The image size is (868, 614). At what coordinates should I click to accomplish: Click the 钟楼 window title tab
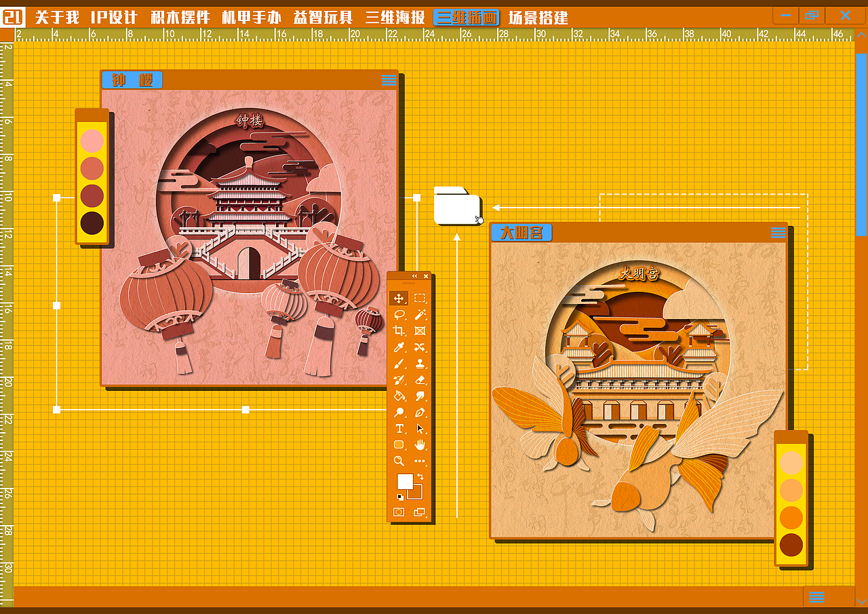[132, 80]
